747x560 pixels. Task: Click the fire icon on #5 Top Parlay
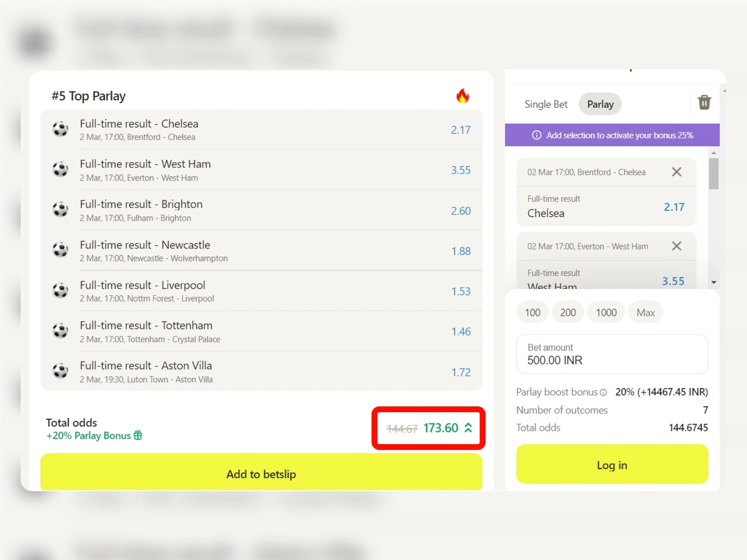pyautogui.click(x=463, y=96)
